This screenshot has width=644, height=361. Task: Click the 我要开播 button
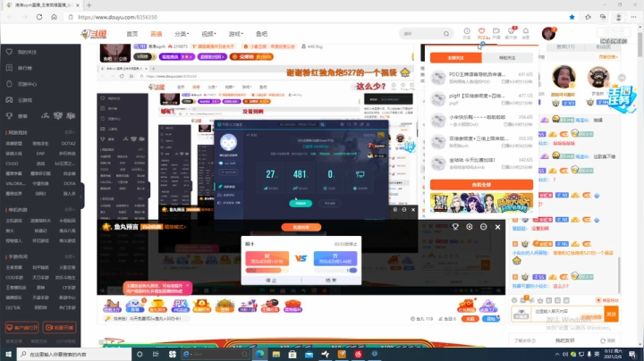pyautogui.click(x=60, y=327)
